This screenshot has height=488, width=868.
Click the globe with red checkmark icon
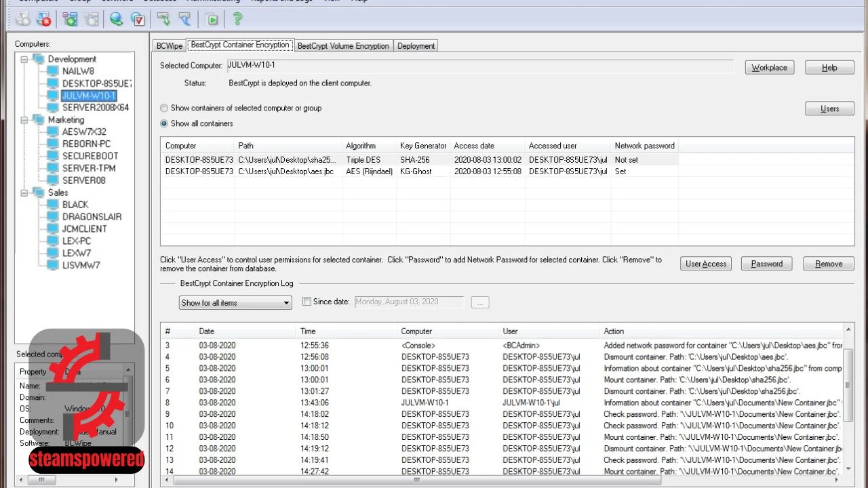pos(138,19)
